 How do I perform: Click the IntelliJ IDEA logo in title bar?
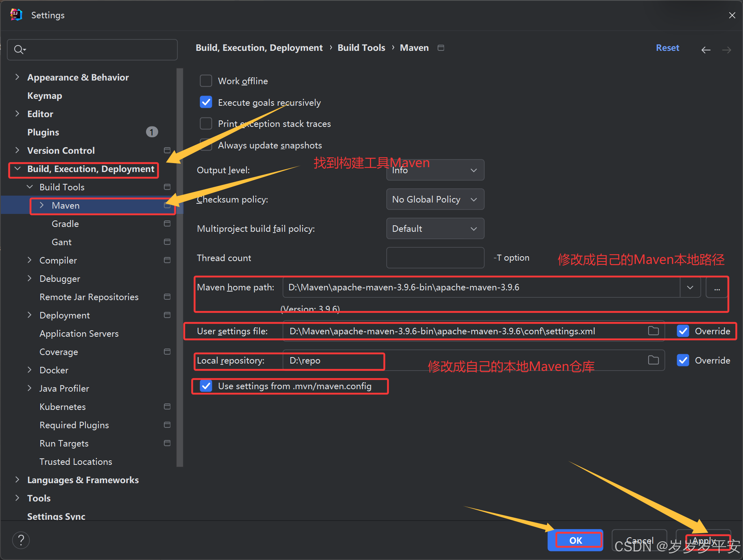coord(16,15)
